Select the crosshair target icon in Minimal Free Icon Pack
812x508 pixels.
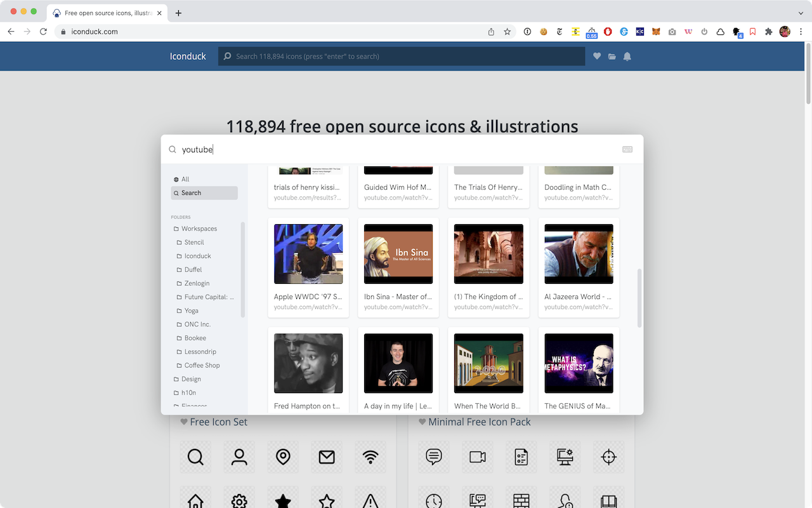click(x=608, y=457)
